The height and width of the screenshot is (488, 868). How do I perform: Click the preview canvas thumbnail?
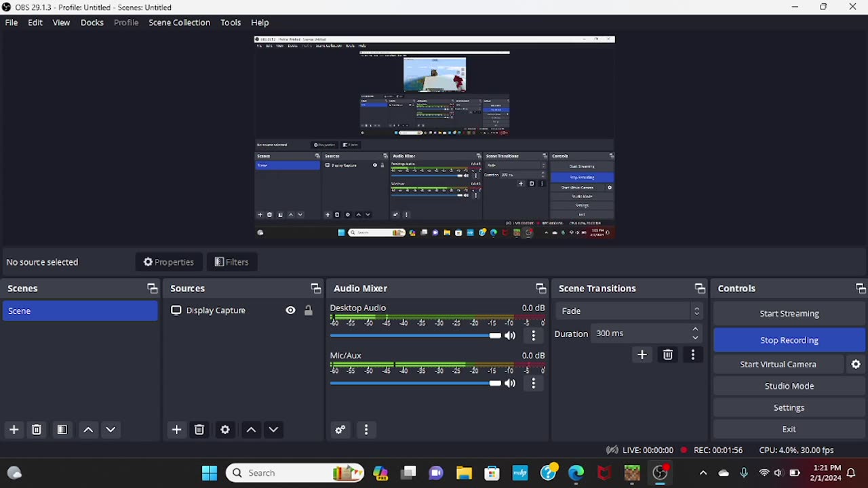[435, 137]
